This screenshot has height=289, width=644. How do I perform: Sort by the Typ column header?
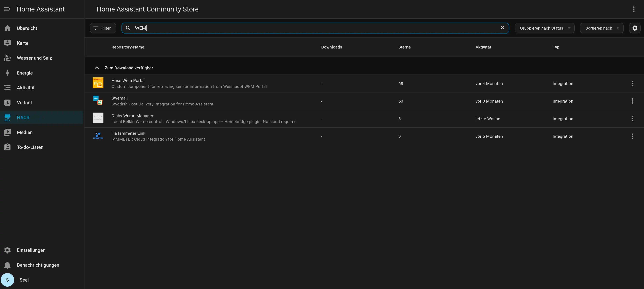pyautogui.click(x=556, y=47)
